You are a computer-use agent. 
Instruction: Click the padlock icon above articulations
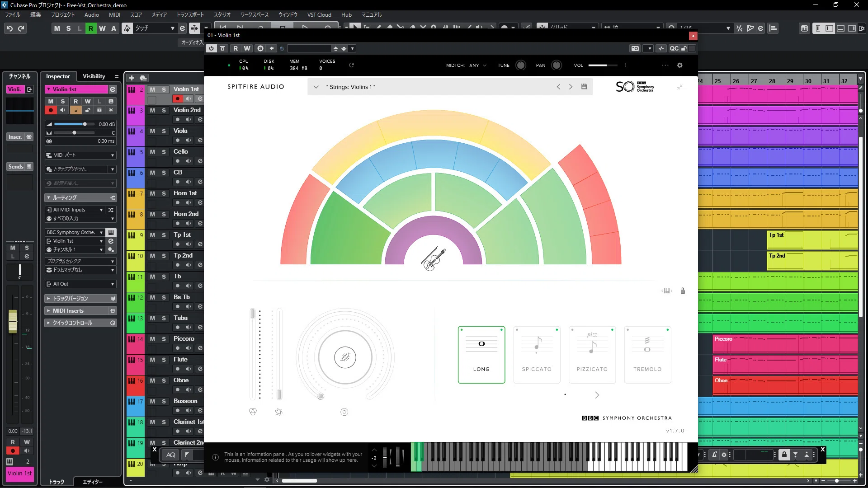(683, 291)
